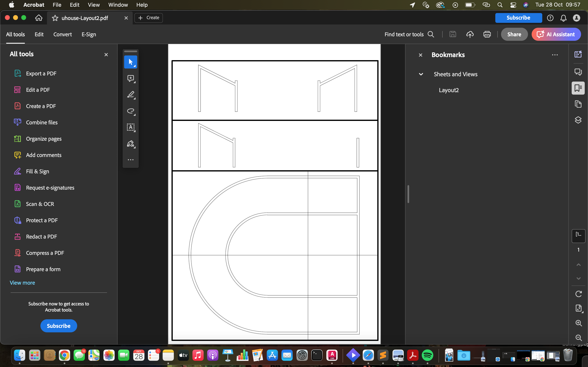The height and width of the screenshot is (367, 588).
Task: Select the text box tool
Action: tap(130, 127)
